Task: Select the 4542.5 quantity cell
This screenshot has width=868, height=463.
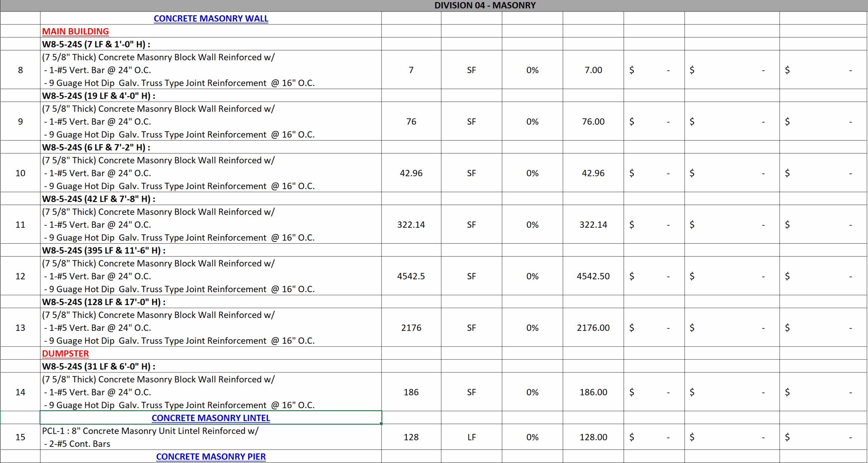Action: [411, 276]
